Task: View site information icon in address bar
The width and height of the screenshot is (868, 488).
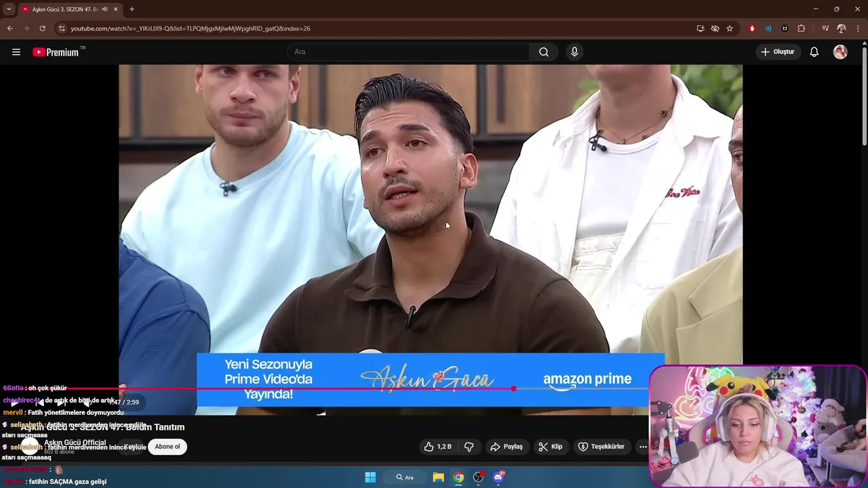Action: pos(62,28)
